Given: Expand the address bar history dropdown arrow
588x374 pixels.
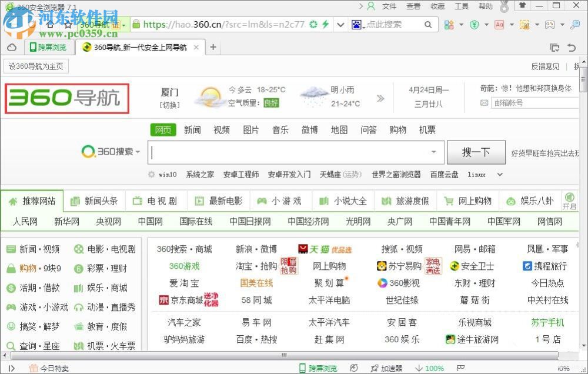Looking at the screenshot, I should pyautogui.click(x=340, y=24).
